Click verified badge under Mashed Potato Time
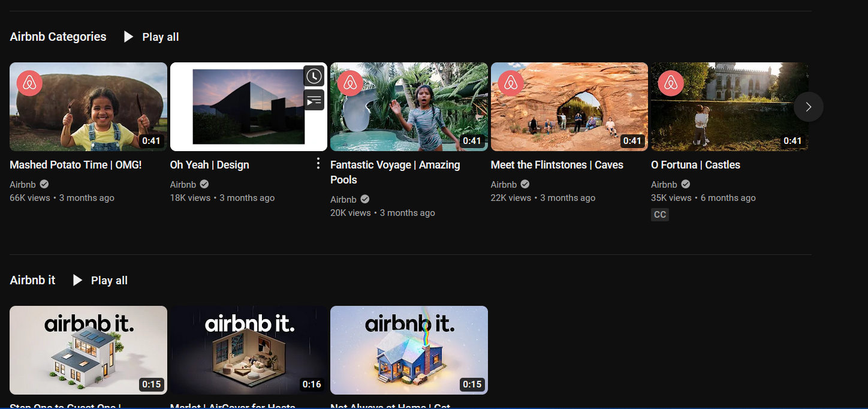 pyautogui.click(x=44, y=184)
